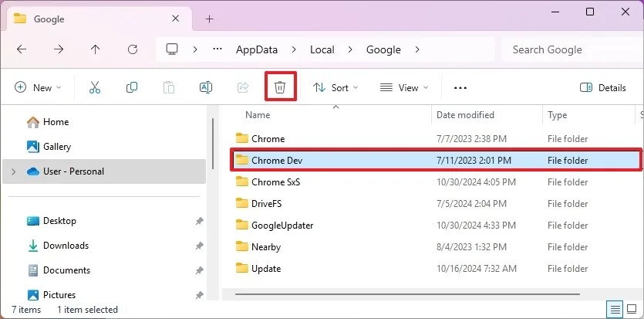Expand the User - Personal tree node
644x319 pixels.
[13, 171]
